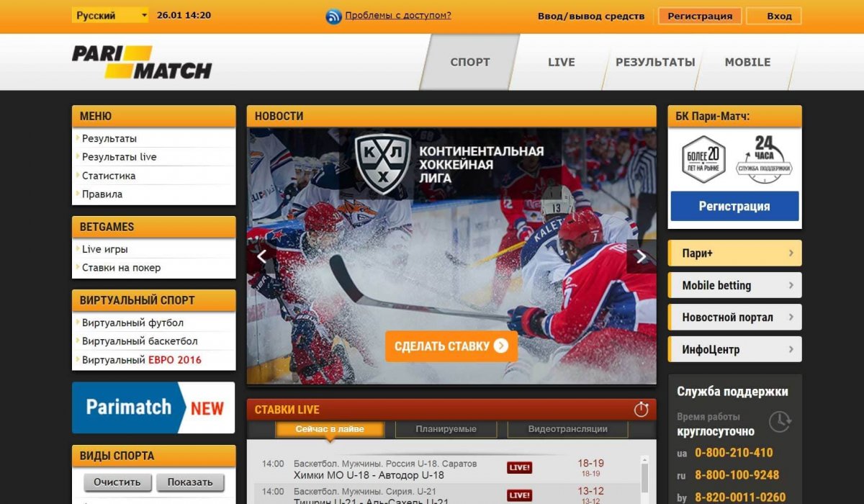The height and width of the screenshot is (504, 864).
Task: Click ua phone number 0-800-210-410
Action: click(x=734, y=453)
